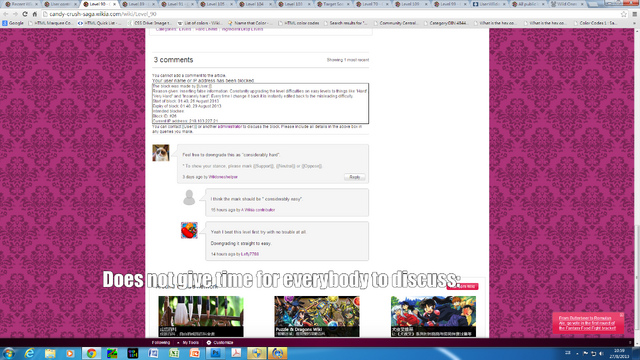Click the Action Center flag tray icon
The image size is (640, 360).
(586, 353)
